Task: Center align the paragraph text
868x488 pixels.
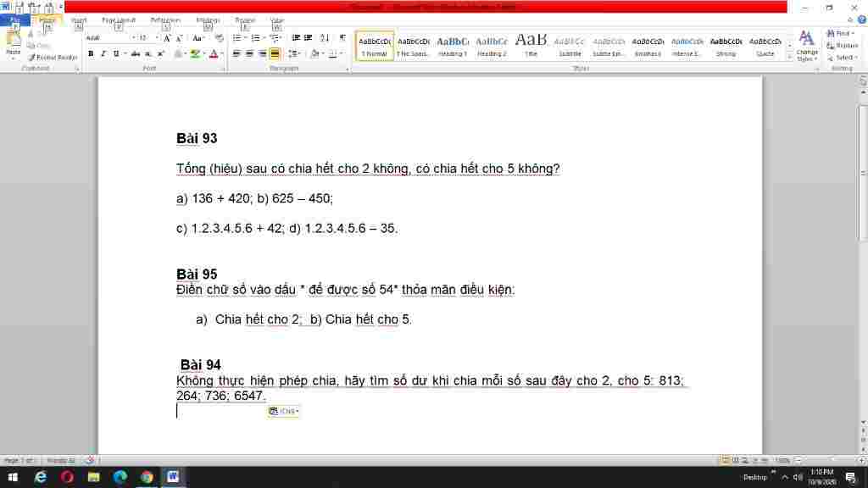Action: [x=249, y=53]
